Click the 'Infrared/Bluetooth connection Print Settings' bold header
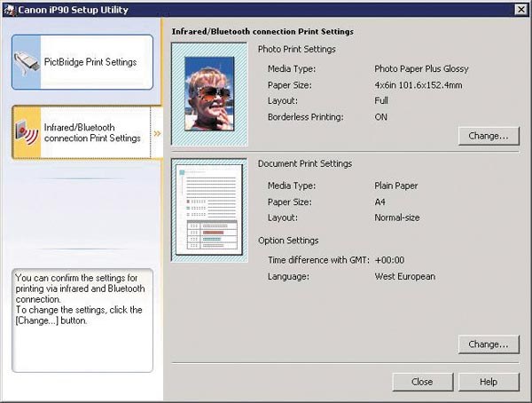Viewport: 532px width, 403px height. 262,32
